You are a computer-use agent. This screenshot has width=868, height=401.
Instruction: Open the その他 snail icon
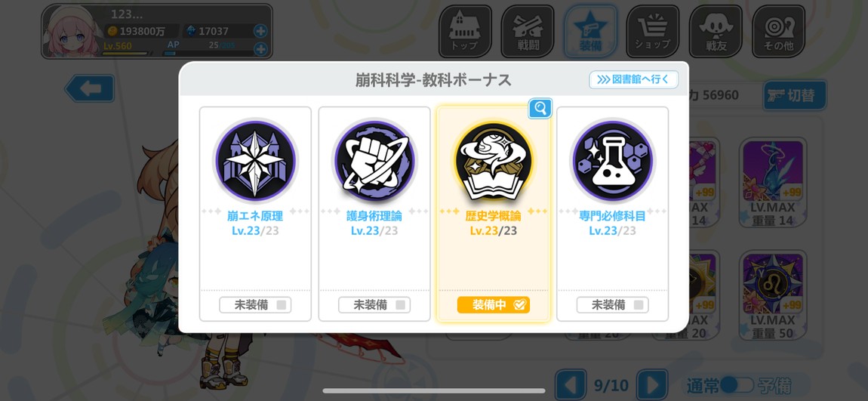point(777,31)
